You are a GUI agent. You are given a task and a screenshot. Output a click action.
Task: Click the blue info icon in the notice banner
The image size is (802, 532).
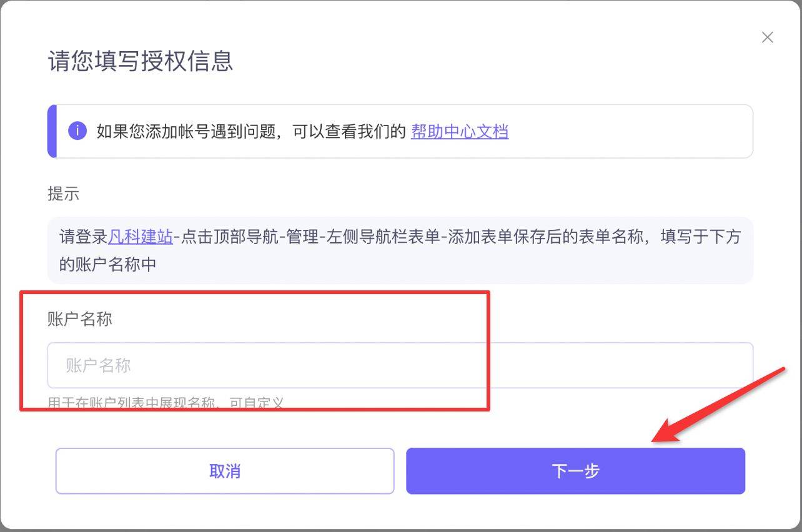point(77,131)
